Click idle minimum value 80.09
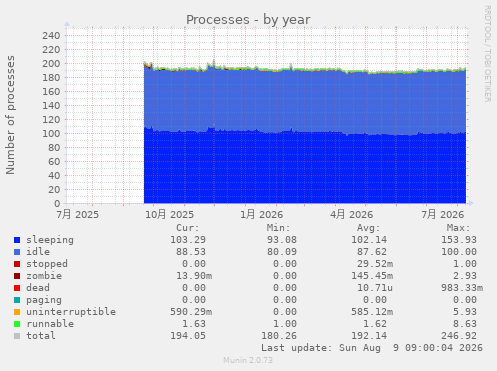The width and height of the screenshot is (497, 371). tap(282, 252)
